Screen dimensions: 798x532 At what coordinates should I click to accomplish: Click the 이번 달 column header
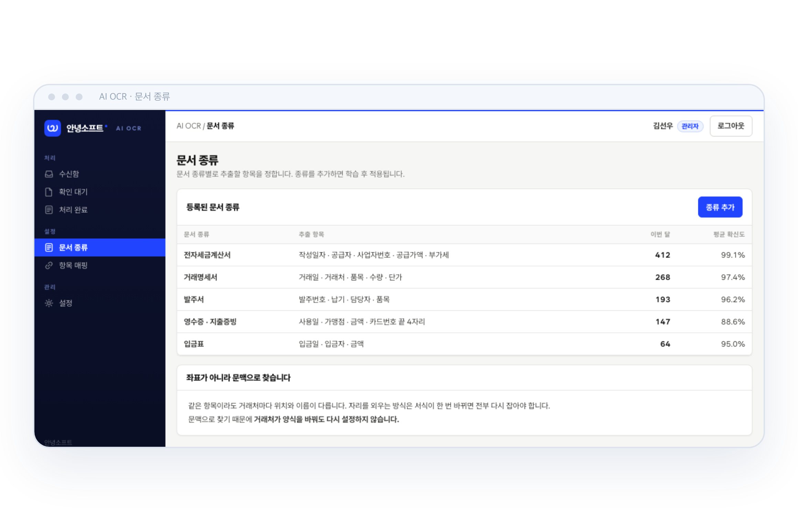tap(660, 234)
